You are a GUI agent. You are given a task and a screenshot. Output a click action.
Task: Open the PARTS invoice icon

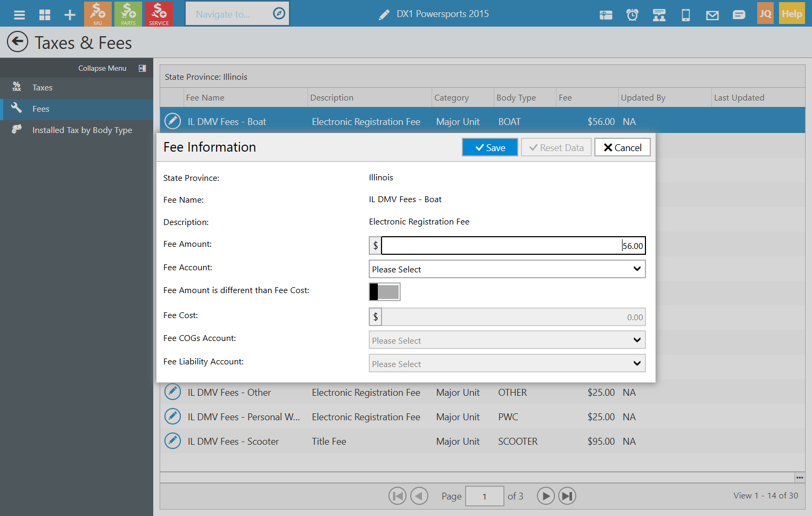(128, 14)
